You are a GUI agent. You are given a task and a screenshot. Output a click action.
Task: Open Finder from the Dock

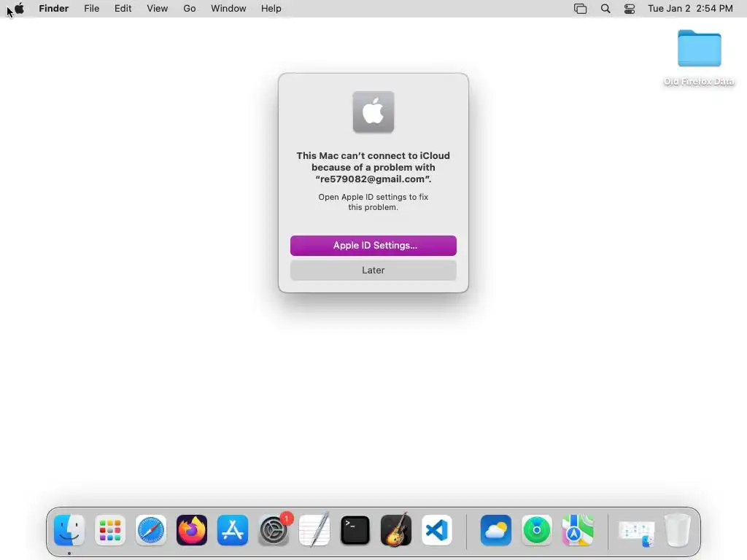point(69,530)
